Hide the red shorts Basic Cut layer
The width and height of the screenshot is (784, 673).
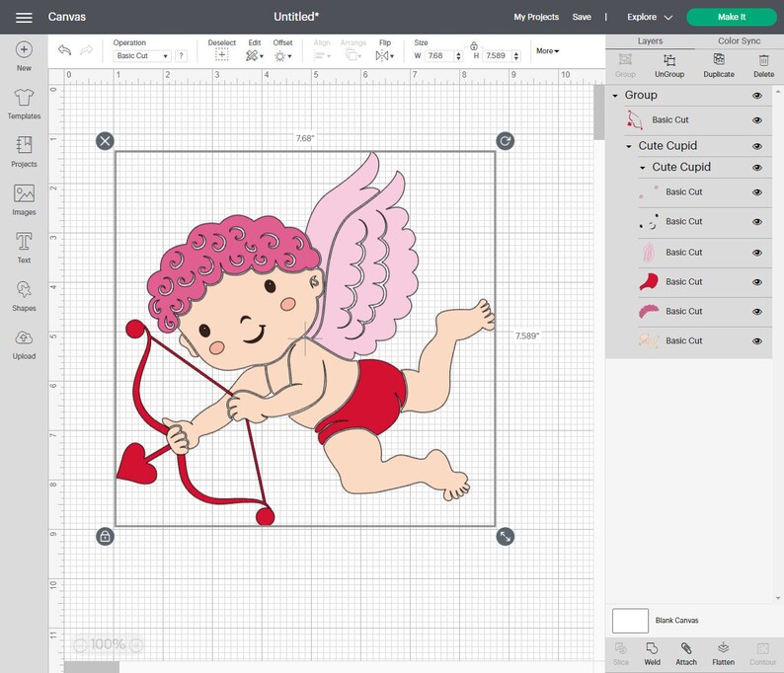[757, 282]
